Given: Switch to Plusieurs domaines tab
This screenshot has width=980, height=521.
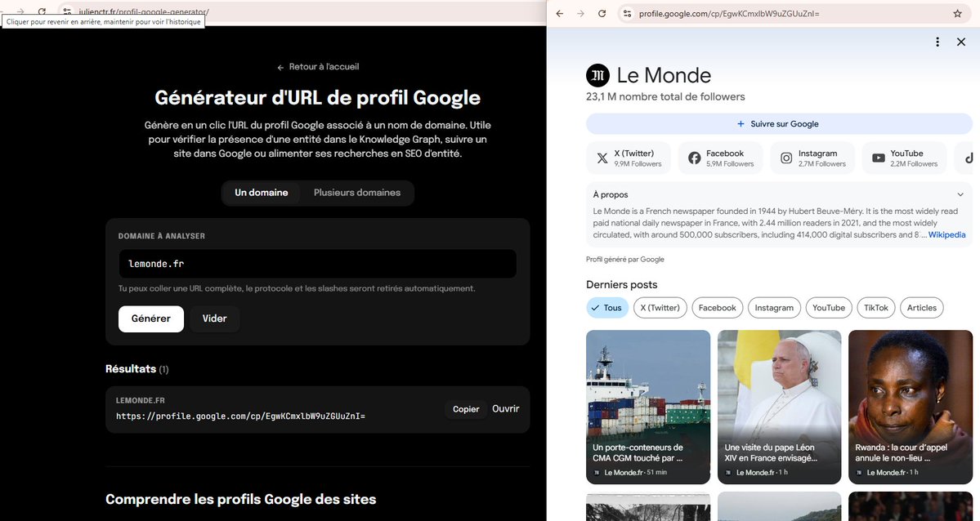Looking at the screenshot, I should click(x=357, y=193).
